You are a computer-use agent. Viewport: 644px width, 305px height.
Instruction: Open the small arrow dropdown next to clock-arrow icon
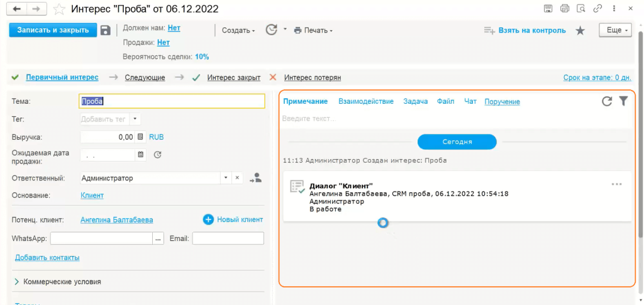[285, 30]
